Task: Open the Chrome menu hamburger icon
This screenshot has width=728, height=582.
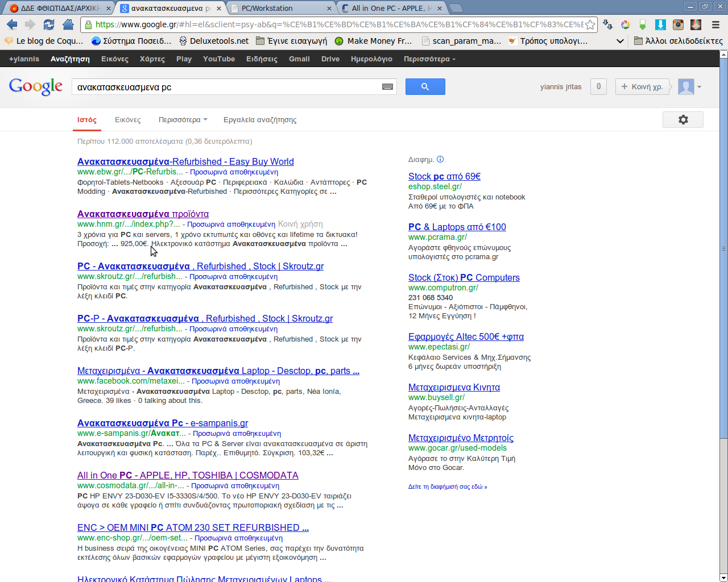Action: [x=716, y=24]
